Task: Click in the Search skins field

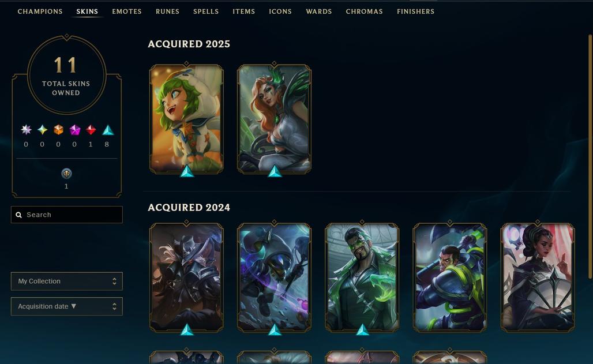Action: click(x=66, y=215)
